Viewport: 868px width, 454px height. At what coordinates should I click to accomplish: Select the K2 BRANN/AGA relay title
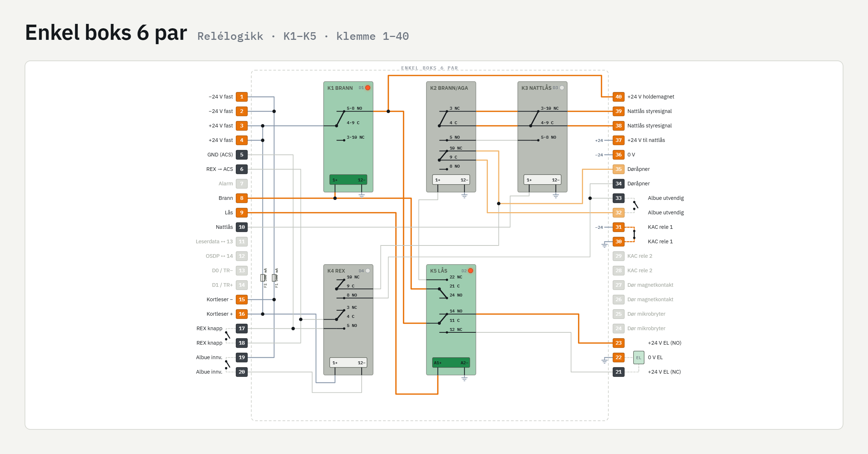pos(449,88)
